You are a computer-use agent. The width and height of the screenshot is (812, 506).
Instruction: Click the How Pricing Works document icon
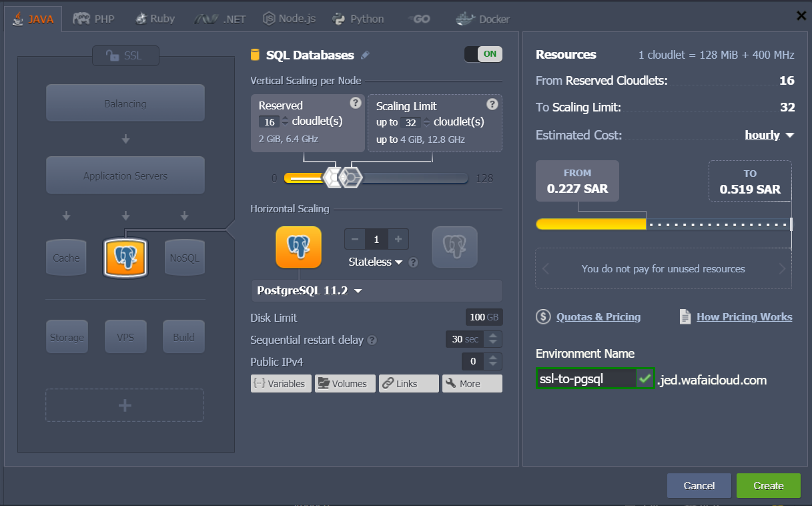tap(685, 316)
